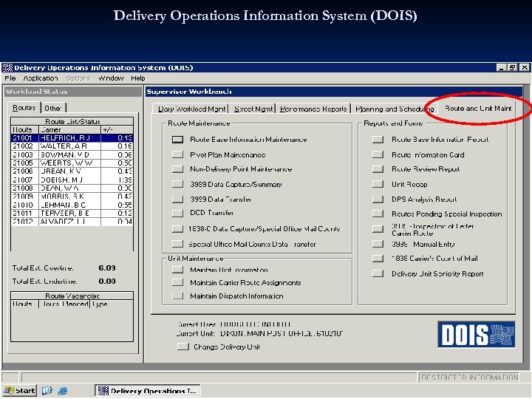Click Delivery Operations taskbar button
The width and height of the screenshot is (532, 399).
click(x=148, y=391)
